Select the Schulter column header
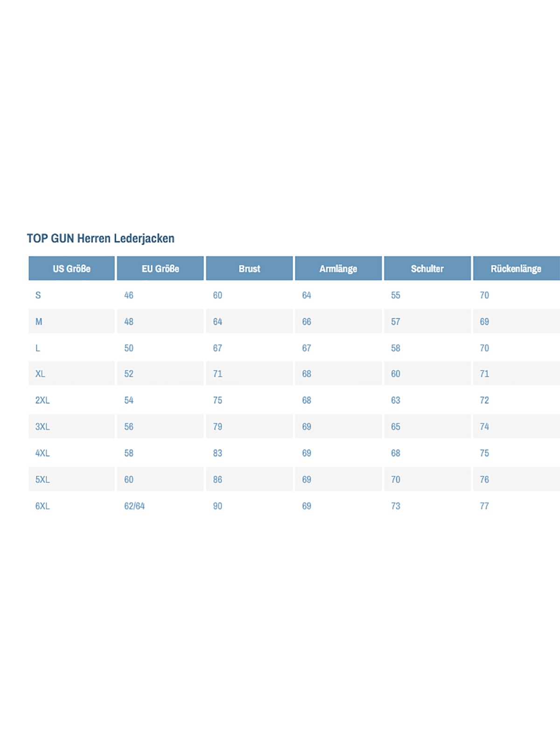The height and width of the screenshot is (747, 560). [427, 268]
